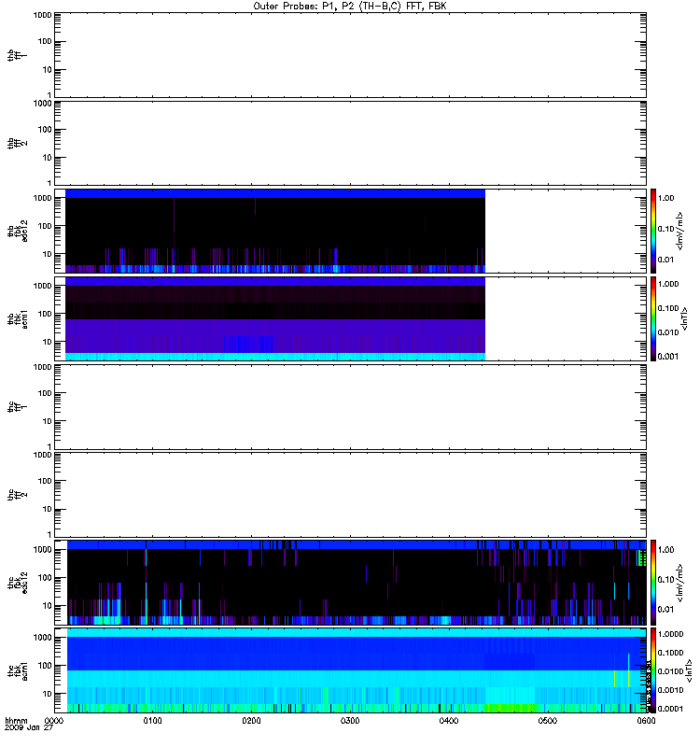Click the thb fbk edc12 color bar

(653, 231)
